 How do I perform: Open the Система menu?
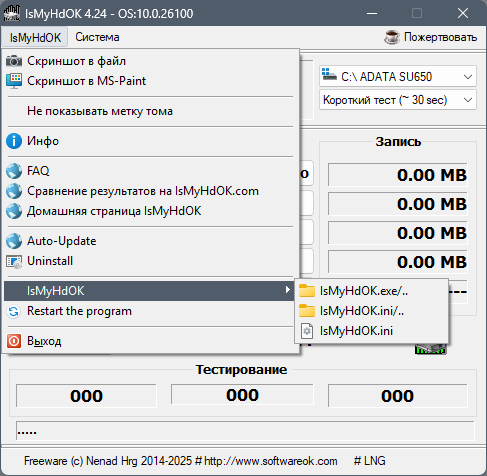coord(97,37)
